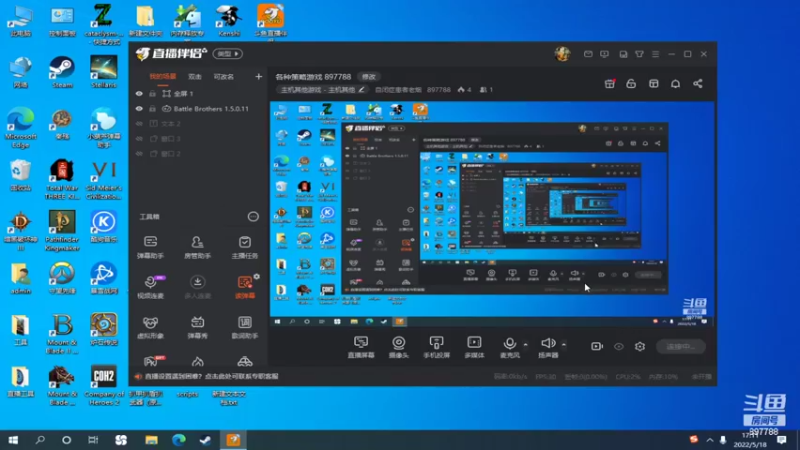Expand speaker options arrow
The width and height of the screenshot is (800, 450).
(564, 345)
